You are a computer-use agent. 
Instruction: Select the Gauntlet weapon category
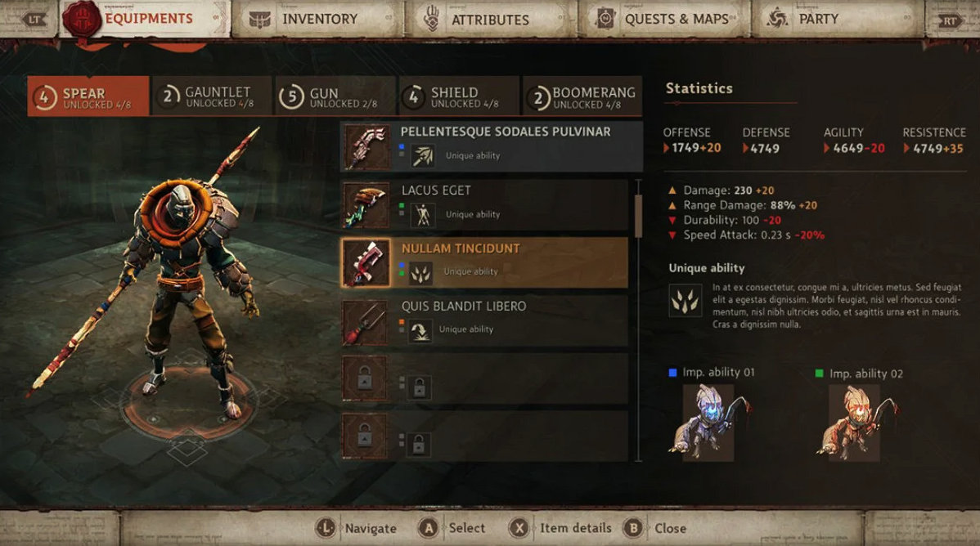point(212,96)
